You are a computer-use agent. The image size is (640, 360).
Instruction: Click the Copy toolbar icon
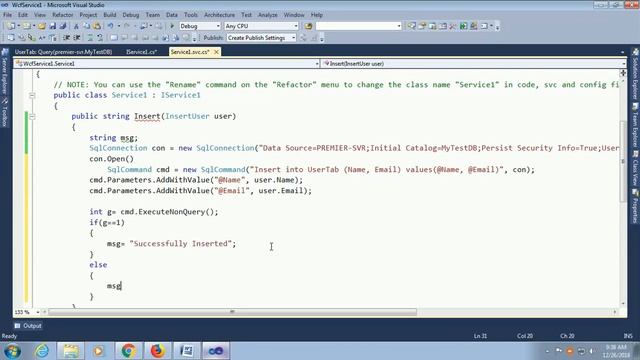point(87,26)
